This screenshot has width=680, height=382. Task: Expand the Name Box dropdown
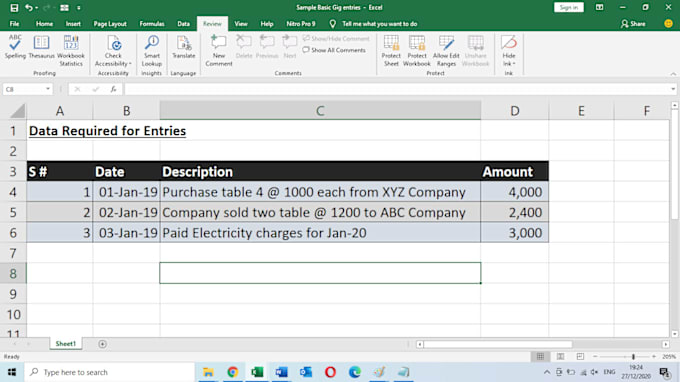(48, 89)
